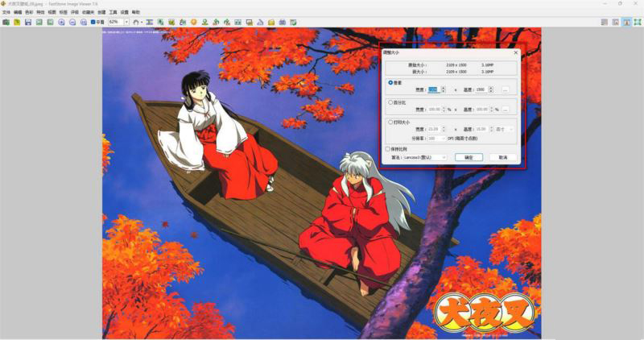Click the 取消 button
Viewport: 644px width, 340px height.
(x=503, y=157)
